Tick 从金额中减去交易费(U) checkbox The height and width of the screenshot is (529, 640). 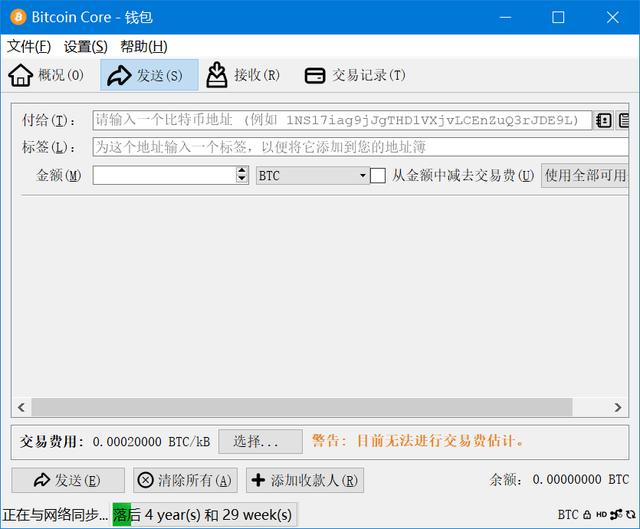378,176
